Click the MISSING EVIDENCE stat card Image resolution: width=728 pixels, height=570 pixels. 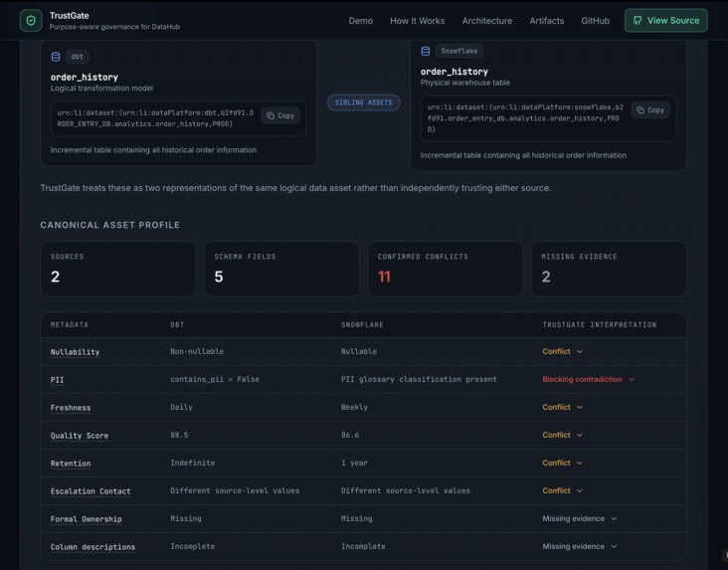click(x=609, y=269)
